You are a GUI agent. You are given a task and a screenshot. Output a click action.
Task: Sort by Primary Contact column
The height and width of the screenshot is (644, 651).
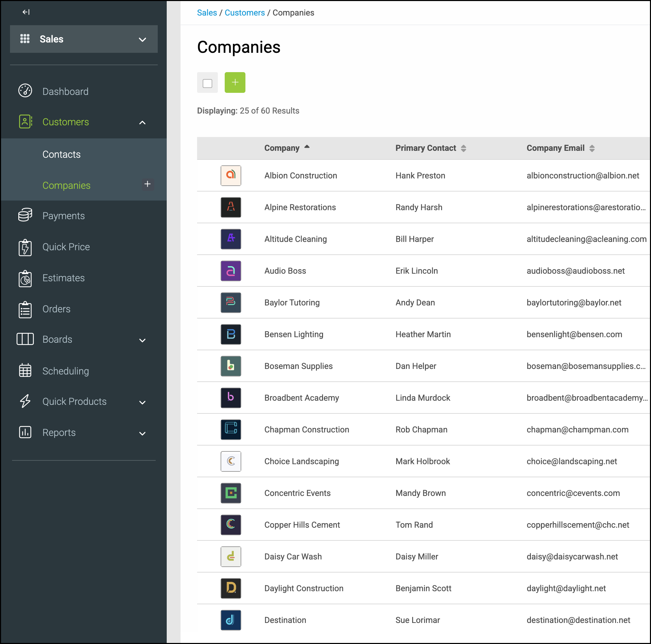[431, 148]
